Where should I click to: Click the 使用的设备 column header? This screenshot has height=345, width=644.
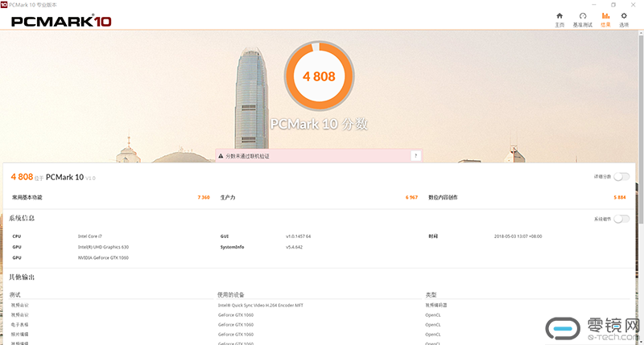tap(231, 294)
